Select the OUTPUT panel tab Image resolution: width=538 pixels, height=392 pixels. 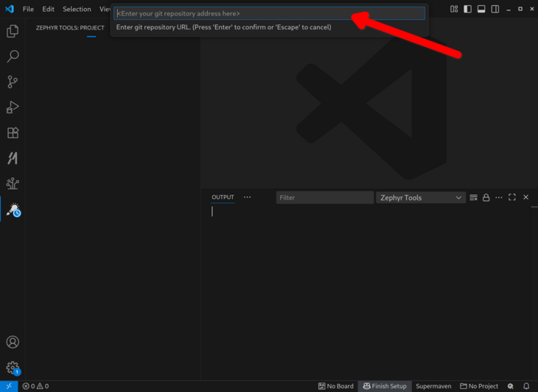point(223,197)
